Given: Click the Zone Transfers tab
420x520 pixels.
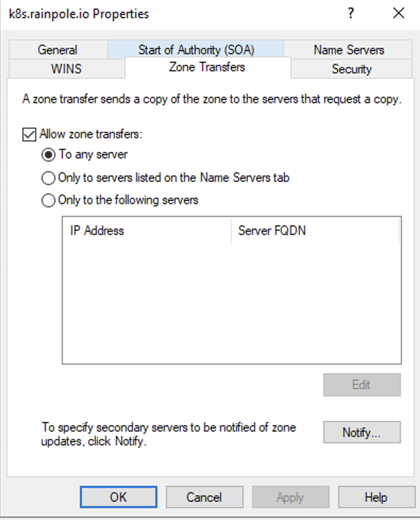Looking at the screenshot, I should pyautogui.click(x=207, y=68).
